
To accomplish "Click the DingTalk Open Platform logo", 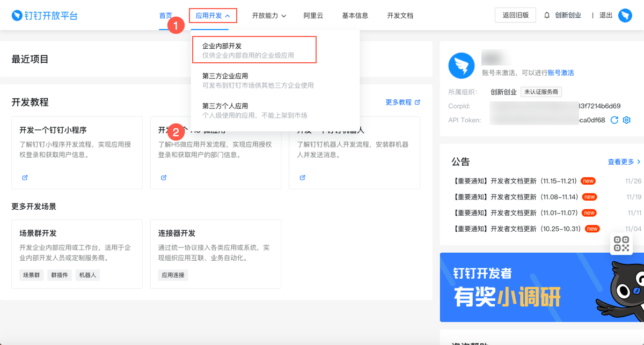I will click(x=45, y=16).
